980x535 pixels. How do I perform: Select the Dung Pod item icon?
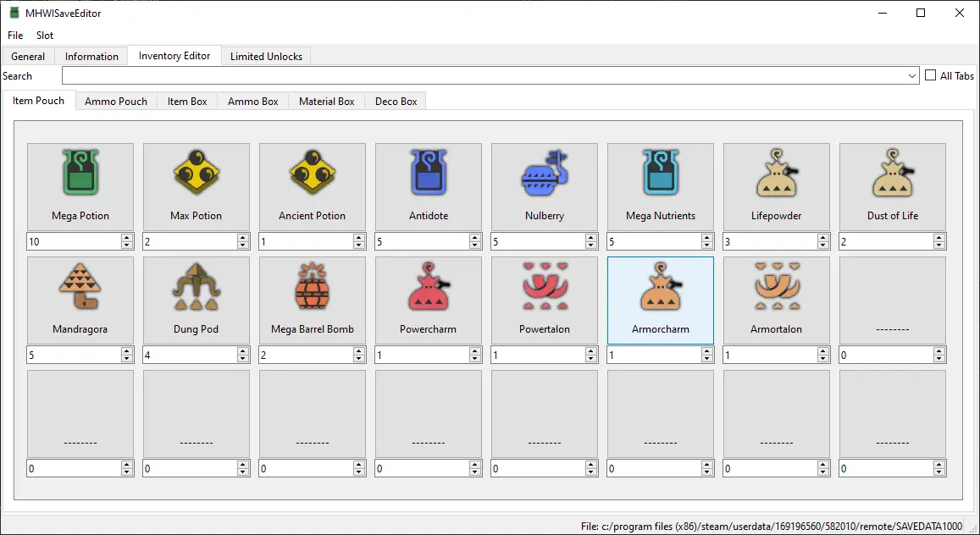pyautogui.click(x=197, y=286)
